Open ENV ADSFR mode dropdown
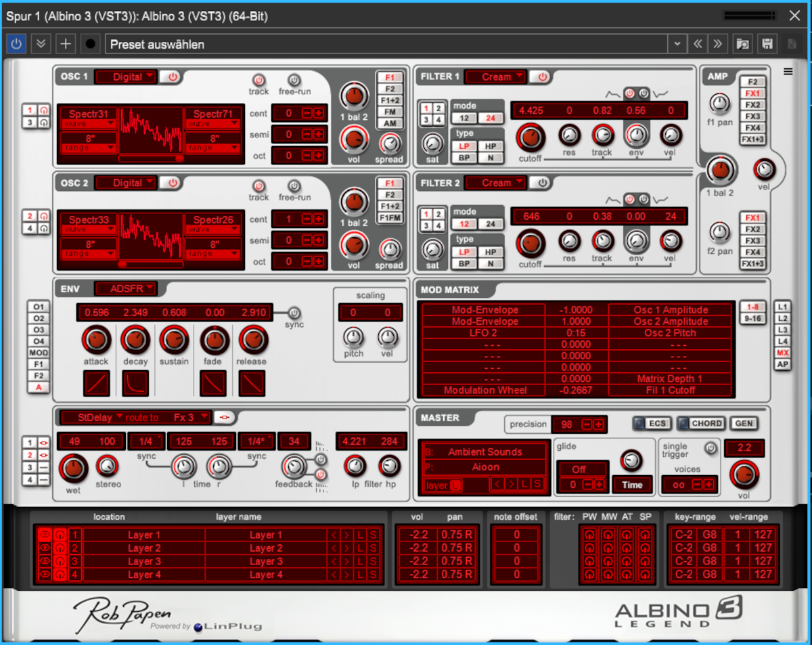 pos(125,289)
